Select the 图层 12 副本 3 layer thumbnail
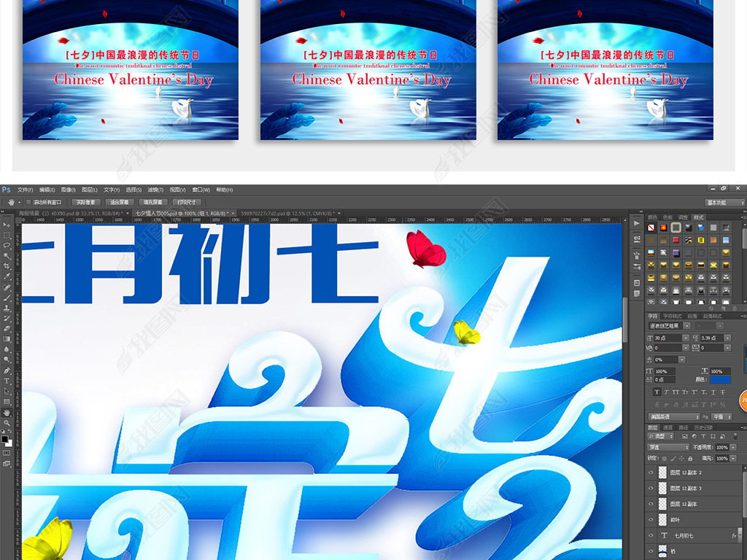 (x=663, y=489)
